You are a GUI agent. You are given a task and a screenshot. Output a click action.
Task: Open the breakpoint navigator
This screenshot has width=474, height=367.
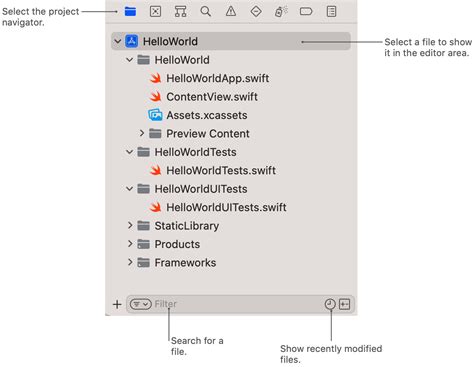pyautogui.click(x=306, y=12)
